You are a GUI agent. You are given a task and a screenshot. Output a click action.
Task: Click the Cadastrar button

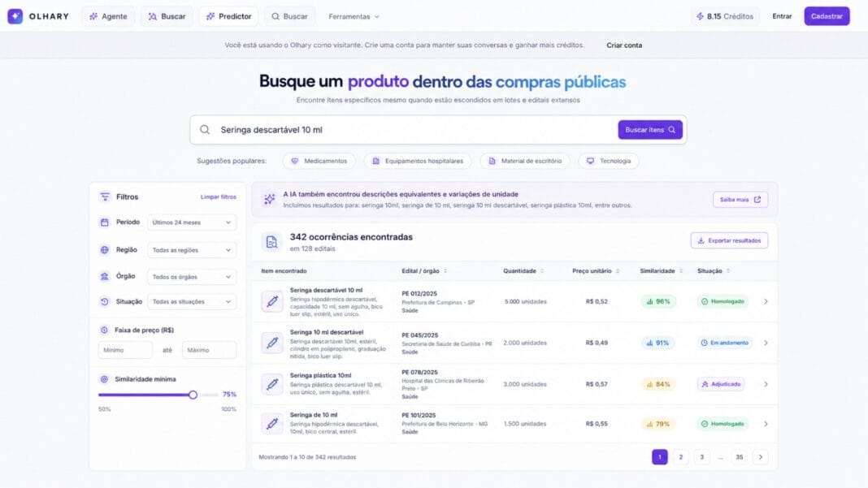(827, 16)
